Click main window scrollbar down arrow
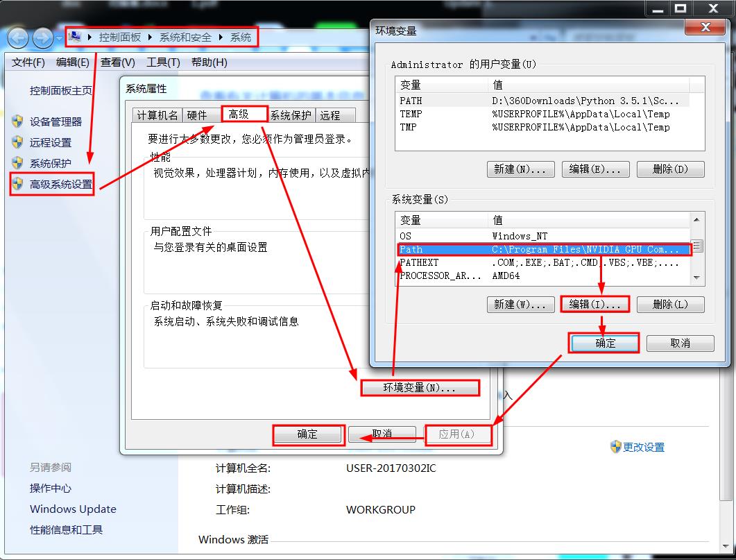The height and width of the screenshot is (560, 736). (726, 548)
